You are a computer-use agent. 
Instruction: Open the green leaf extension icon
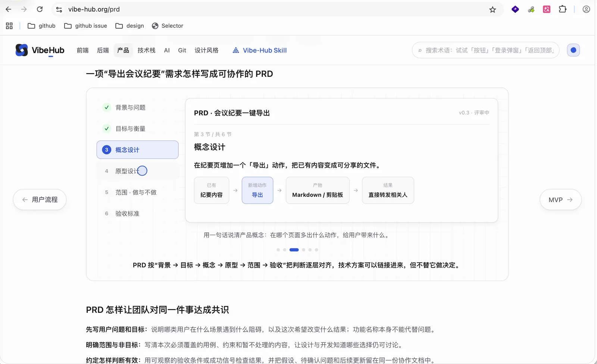(531, 9)
